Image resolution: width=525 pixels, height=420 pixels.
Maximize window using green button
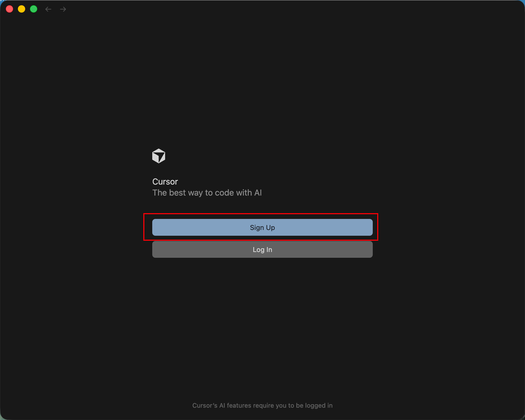pos(34,9)
